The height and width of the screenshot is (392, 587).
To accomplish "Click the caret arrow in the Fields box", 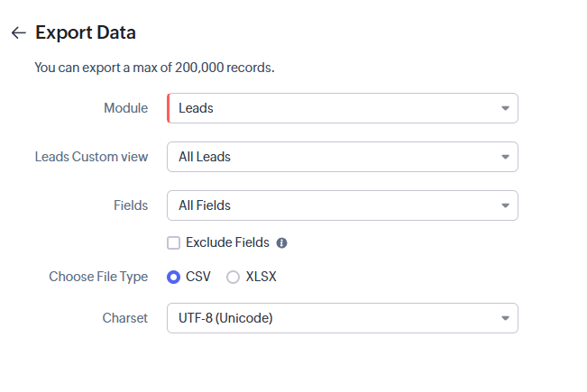I will [x=505, y=205].
